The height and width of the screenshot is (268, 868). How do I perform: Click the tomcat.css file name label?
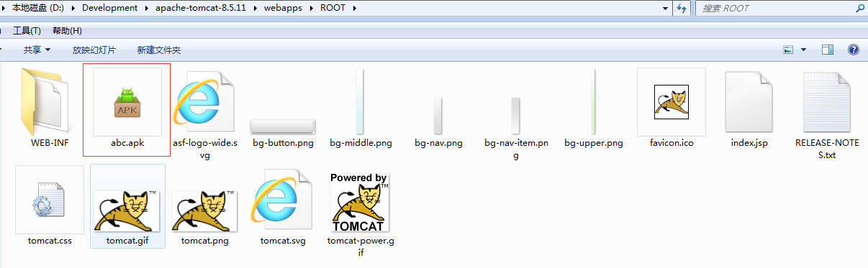50,240
